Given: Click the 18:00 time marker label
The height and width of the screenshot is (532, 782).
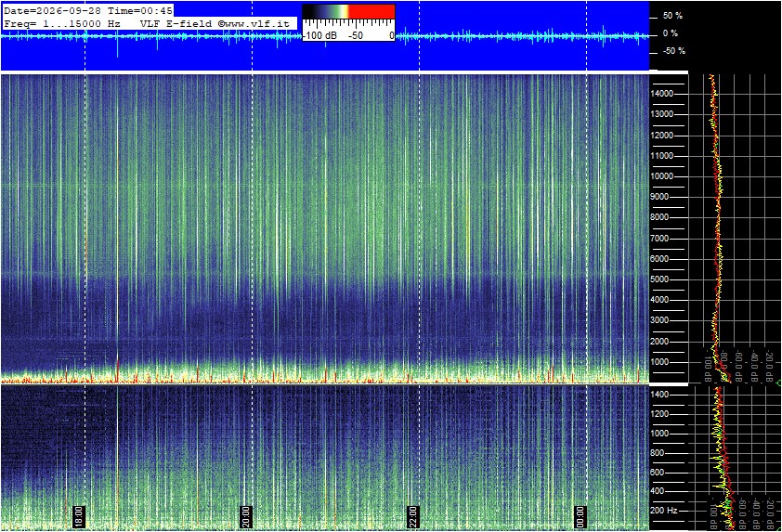Looking at the screenshot, I should (79, 516).
